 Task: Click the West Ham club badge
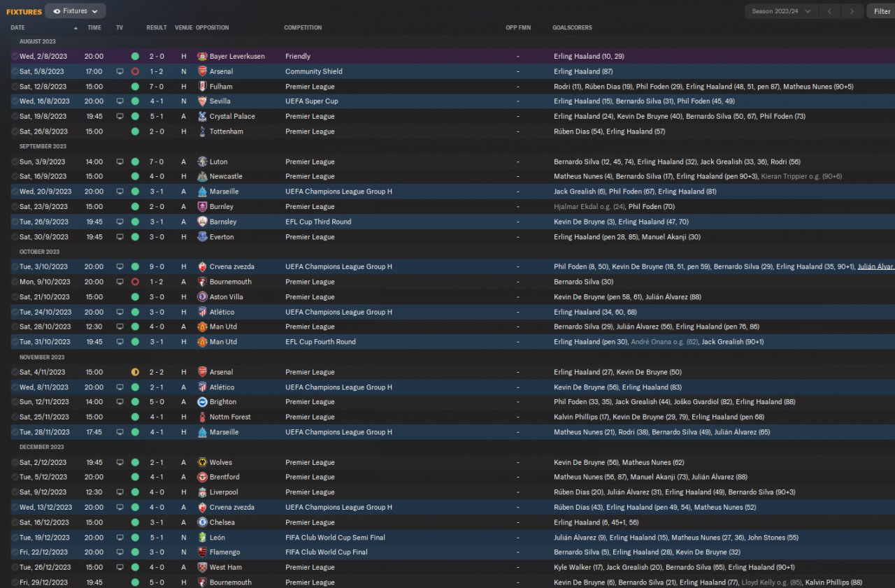pos(202,568)
